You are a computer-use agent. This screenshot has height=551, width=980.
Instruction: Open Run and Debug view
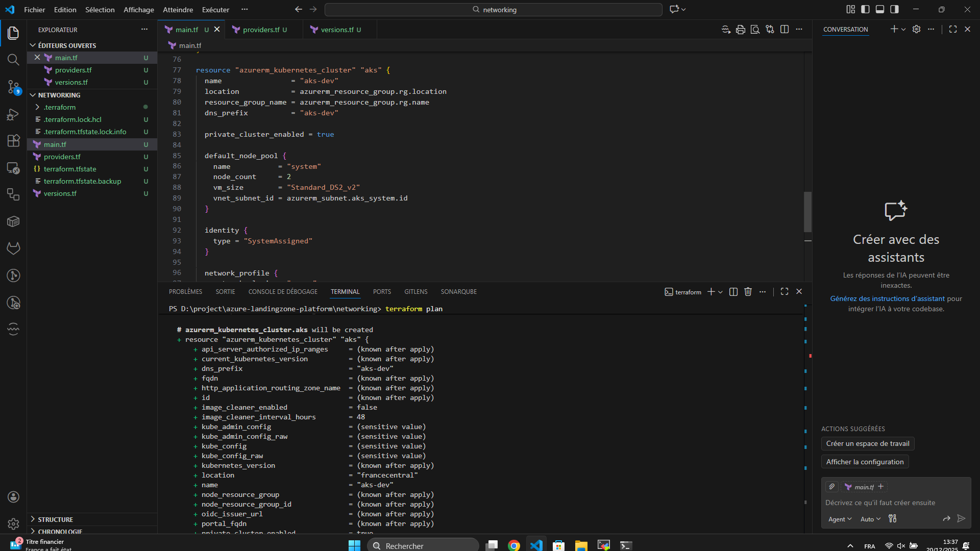coord(13,114)
